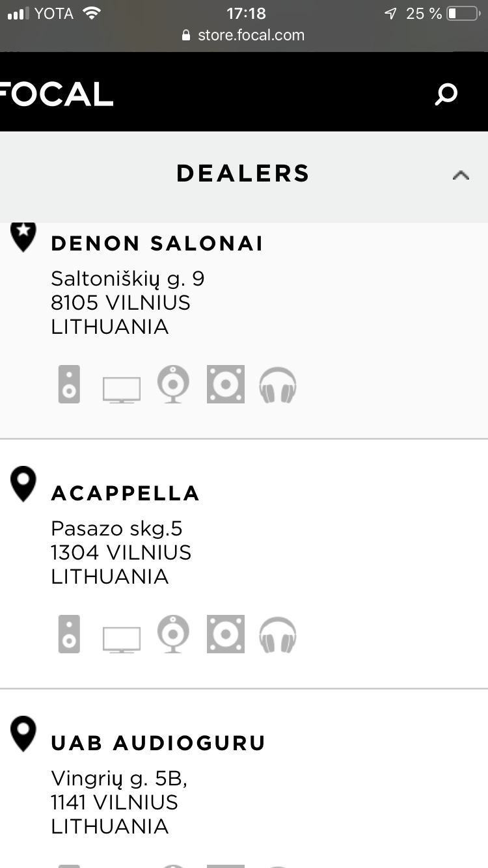Tap Denon Salonai's floorstanding speaker icon
Screen dimensions: 488x868
pyautogui.click(x=69, y=385)
